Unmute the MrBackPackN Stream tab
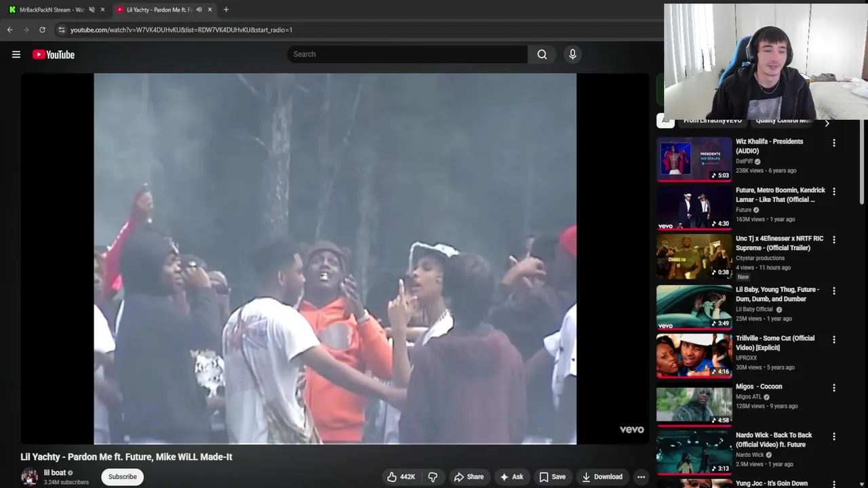 (92, 9)
